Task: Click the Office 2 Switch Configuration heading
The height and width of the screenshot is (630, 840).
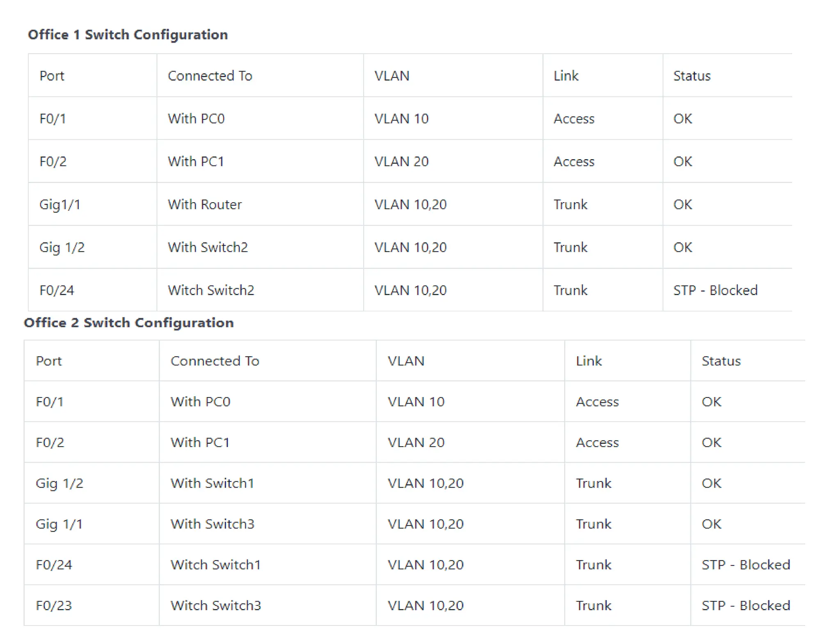Action: [x=128, y=323]
